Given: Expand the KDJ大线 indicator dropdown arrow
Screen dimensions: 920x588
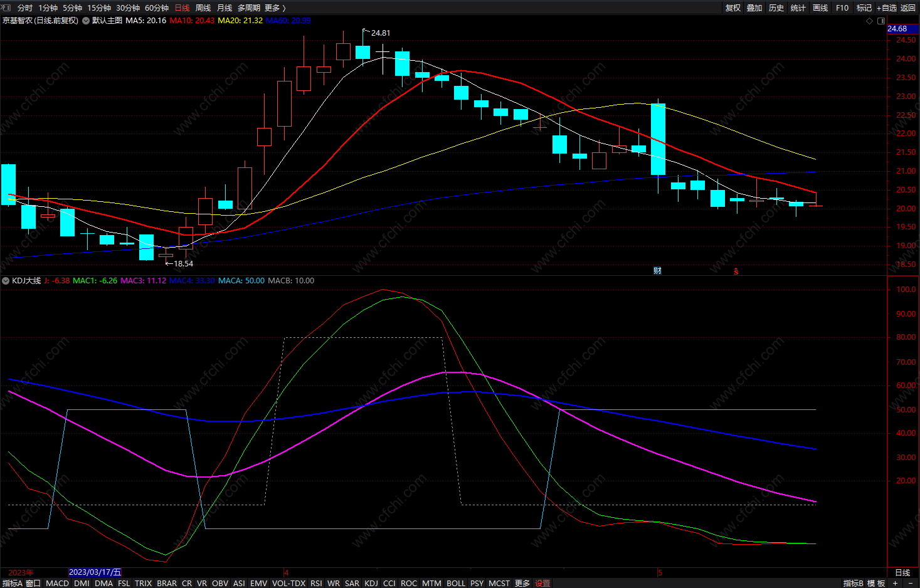Looking at the screenshot, I should click(6, 281).
